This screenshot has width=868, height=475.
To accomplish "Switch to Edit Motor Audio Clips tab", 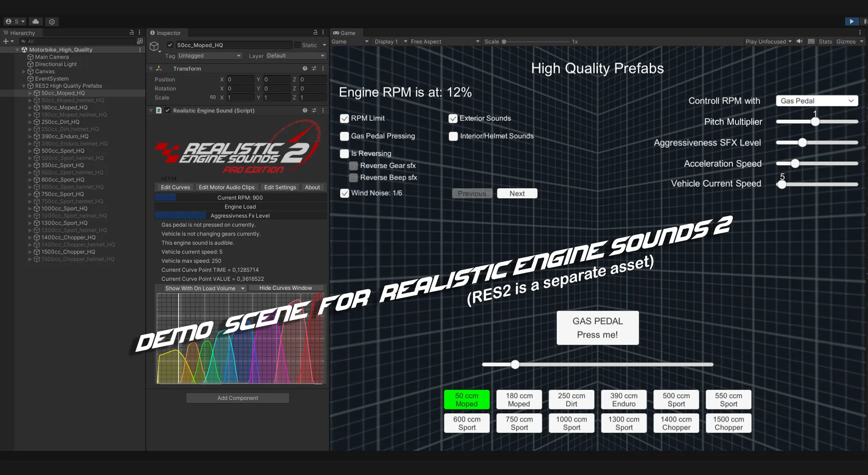I will tap(227, 187).
